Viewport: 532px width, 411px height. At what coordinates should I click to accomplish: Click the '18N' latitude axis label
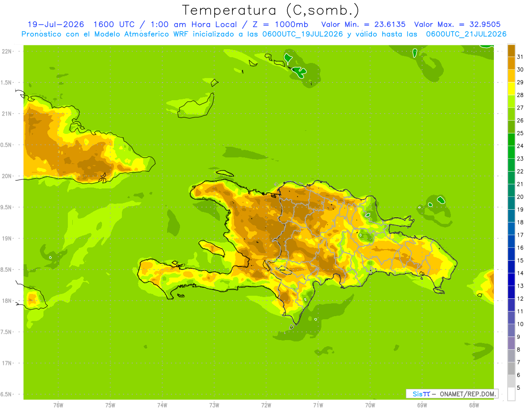[x=8, y=301]
